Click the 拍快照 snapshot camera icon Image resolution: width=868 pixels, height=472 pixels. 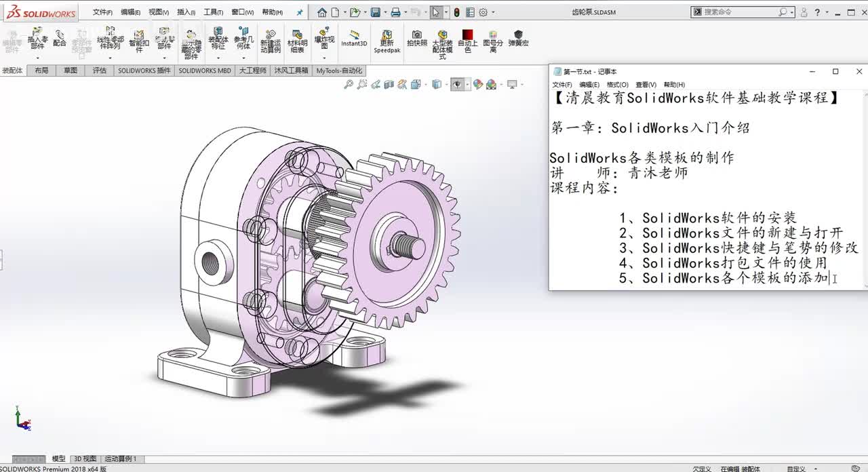(417, 38)
